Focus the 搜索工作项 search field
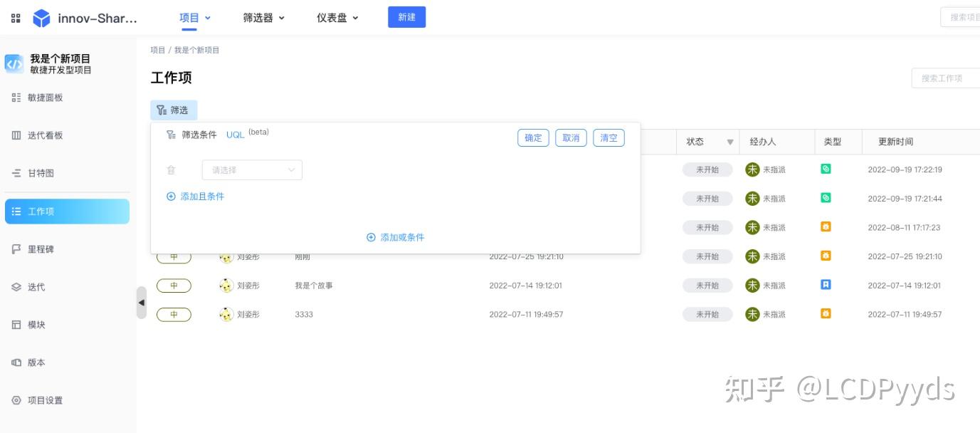The height and width of the screenshot is (433, 980). coord(945,78)
